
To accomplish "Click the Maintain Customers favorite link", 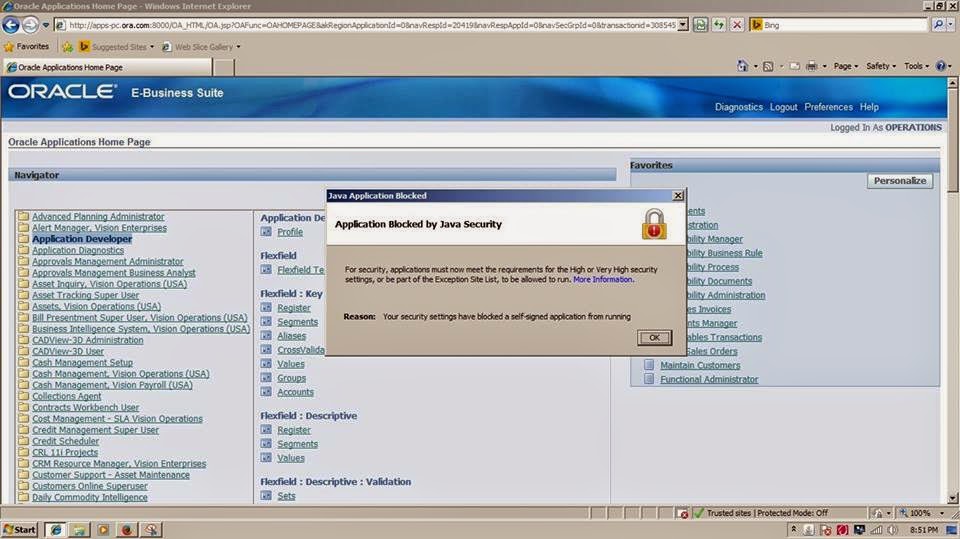I will [x=700, y=365].
